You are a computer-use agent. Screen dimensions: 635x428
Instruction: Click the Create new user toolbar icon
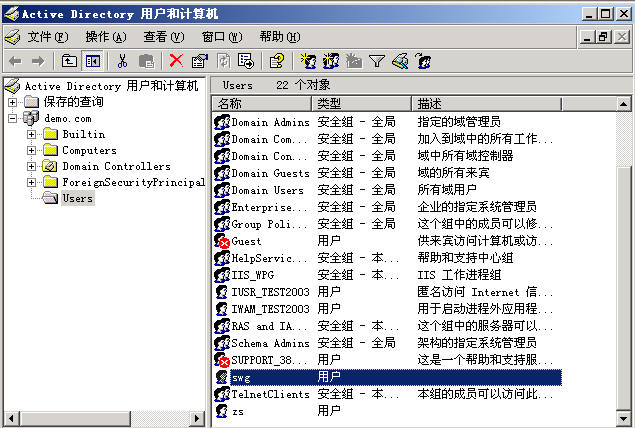(x=308, y=61)
